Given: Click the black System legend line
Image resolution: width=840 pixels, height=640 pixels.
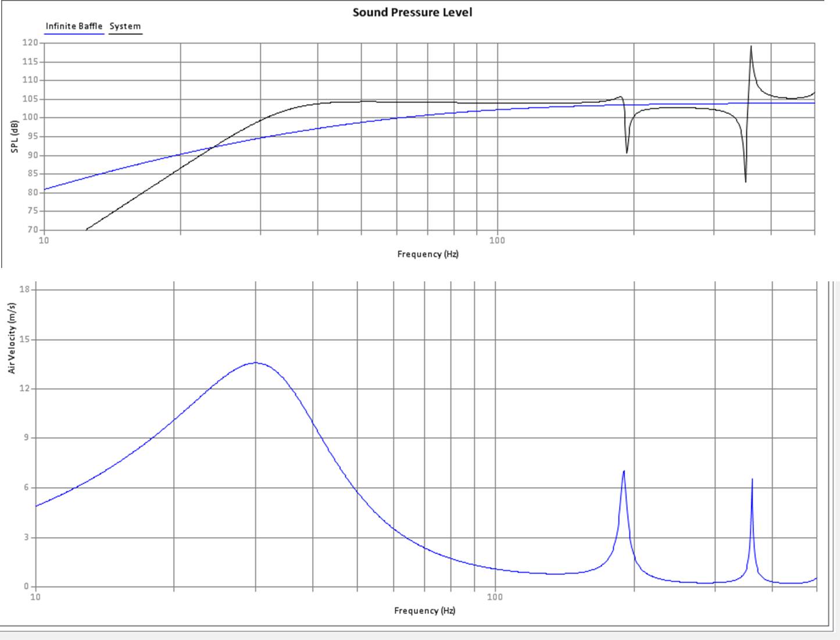Looking at the screenshot, I should 126,34.
